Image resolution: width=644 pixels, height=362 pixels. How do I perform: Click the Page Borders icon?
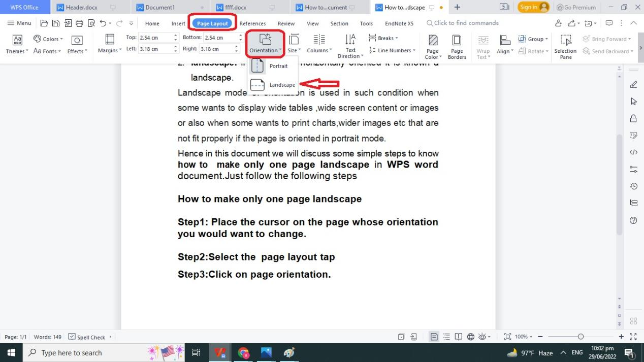click(456, 46)
